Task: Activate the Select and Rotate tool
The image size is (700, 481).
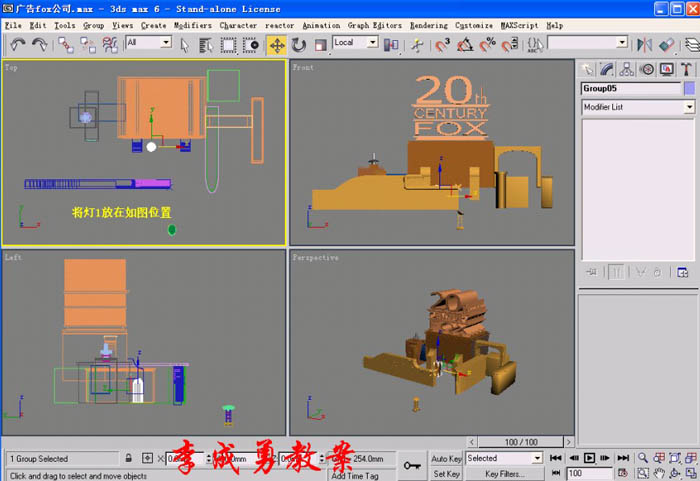Action: pos(299,45)
